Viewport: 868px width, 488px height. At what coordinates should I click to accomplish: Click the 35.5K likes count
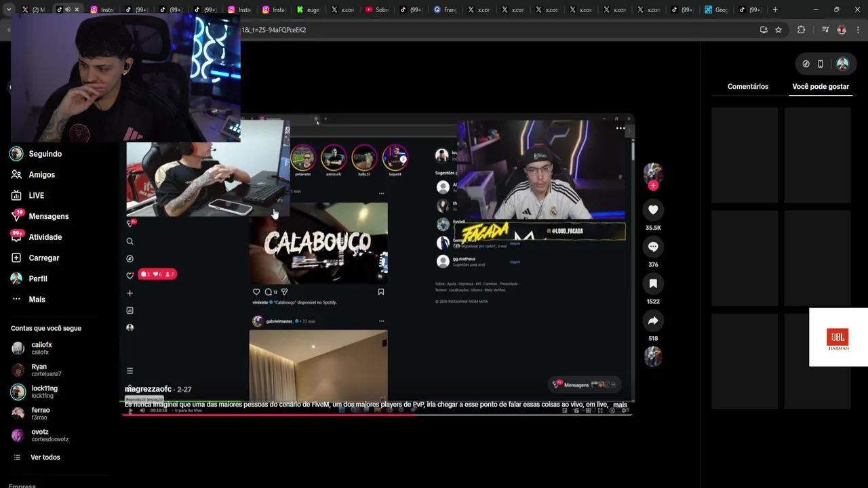(x=653, y=228)
